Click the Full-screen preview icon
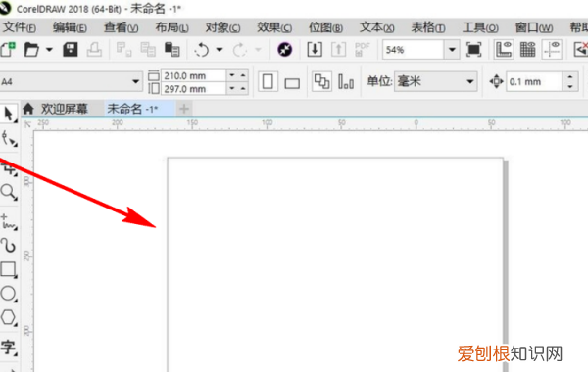Screen dimensions: 588x372 pos(473,50)
